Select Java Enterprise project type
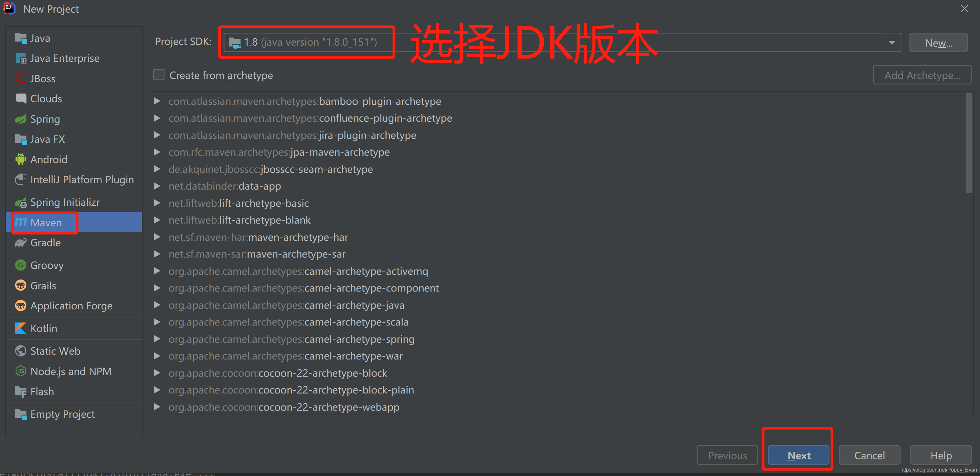 65,58
